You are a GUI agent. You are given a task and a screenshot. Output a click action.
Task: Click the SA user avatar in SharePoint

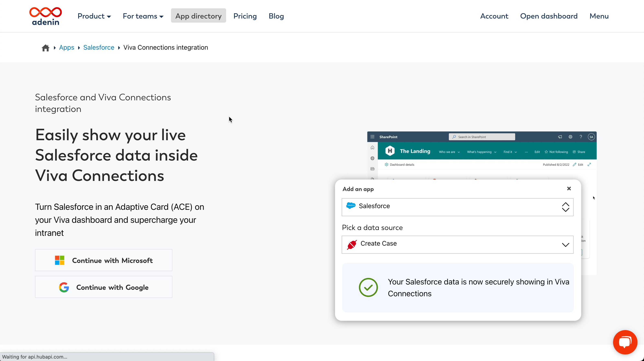tap(591, 137)
